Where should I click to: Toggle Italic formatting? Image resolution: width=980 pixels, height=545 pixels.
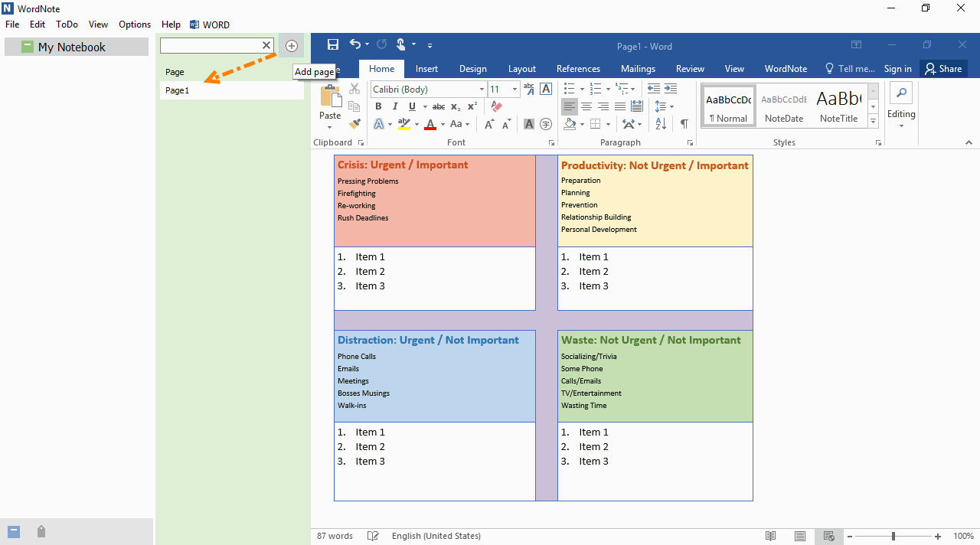click(395, 106)
